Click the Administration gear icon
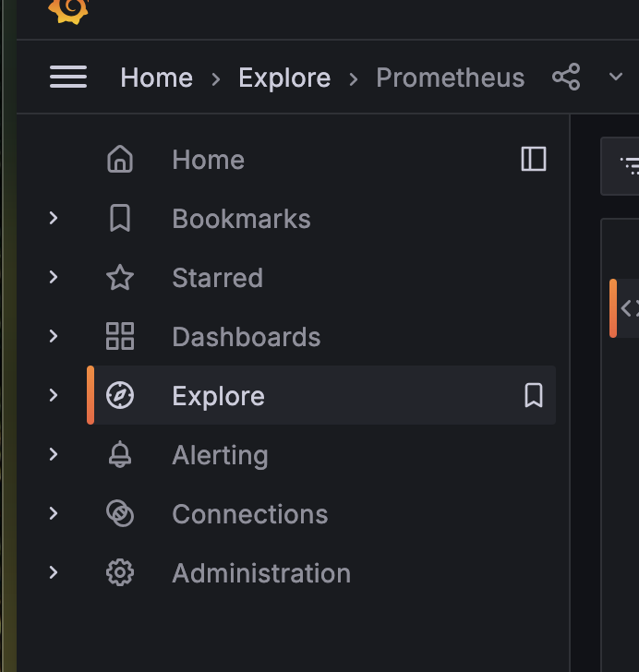 (120, 573)
